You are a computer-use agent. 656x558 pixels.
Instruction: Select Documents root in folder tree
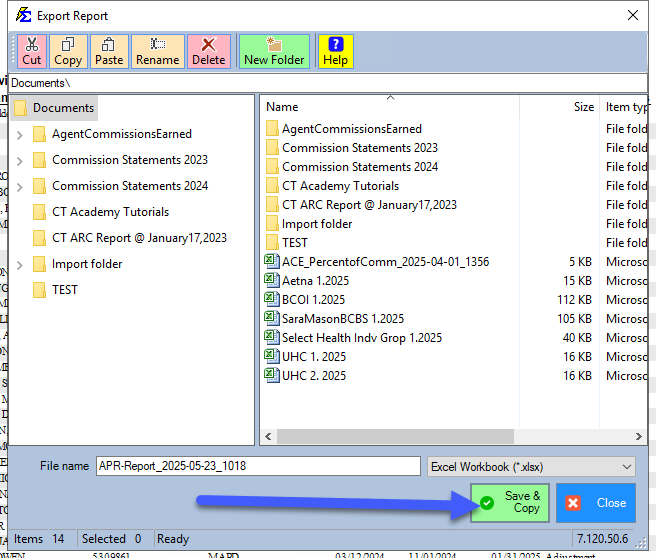(x=63, y=108)
